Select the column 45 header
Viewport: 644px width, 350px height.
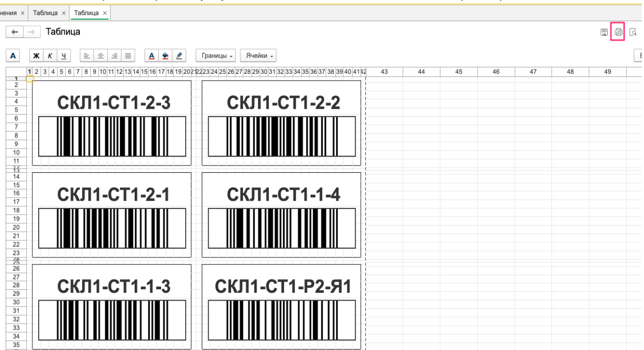[x=459, y=72]
